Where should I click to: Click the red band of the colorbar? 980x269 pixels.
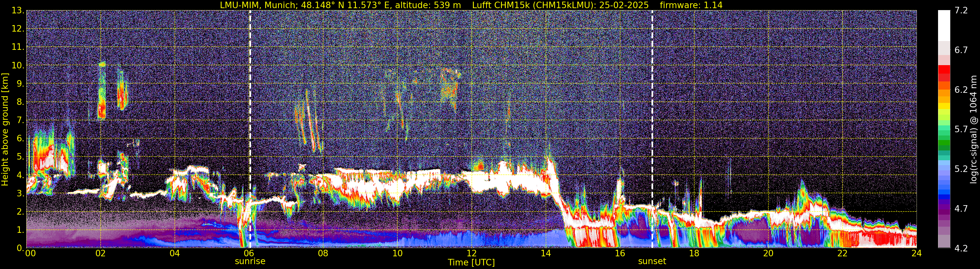[x=944, y=73]
